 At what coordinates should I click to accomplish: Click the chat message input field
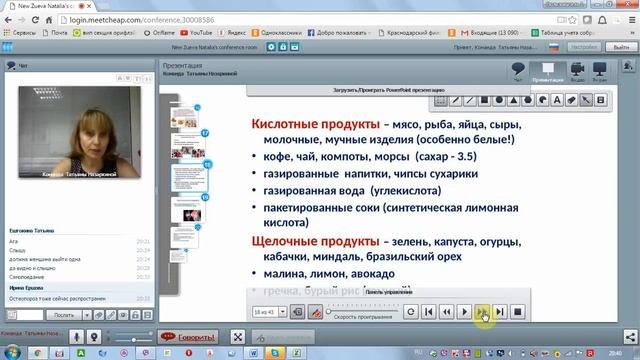(x=30, y=315)
